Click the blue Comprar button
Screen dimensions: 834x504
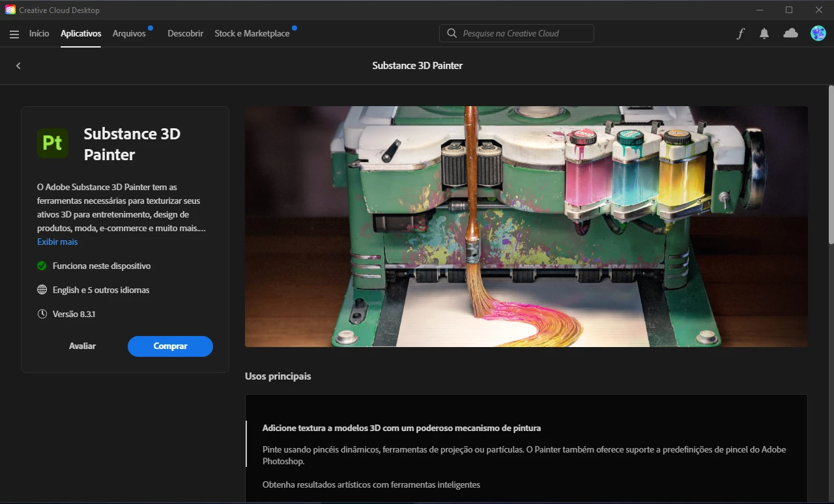[170, 346]
